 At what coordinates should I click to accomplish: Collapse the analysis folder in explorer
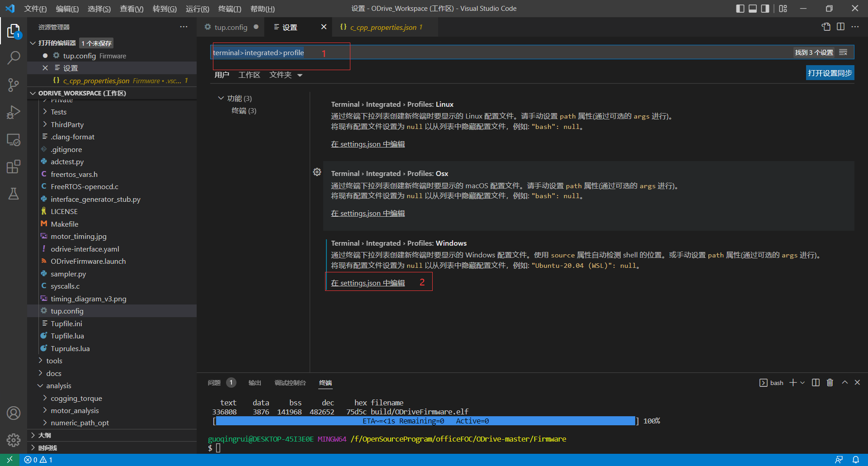coord(40,385)
